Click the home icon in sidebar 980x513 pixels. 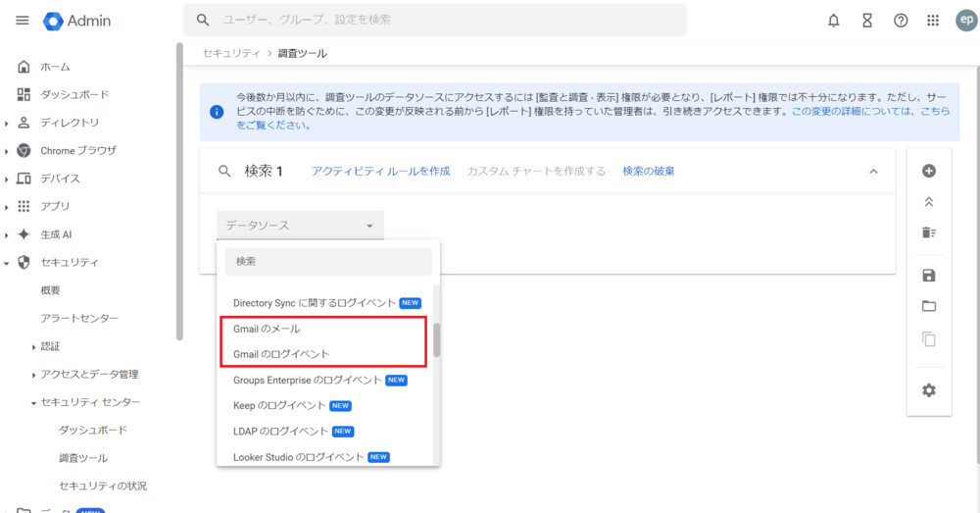24,67
